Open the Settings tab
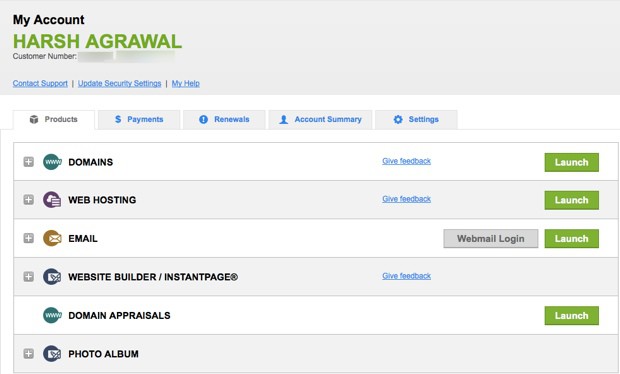 tap(416, 119)
